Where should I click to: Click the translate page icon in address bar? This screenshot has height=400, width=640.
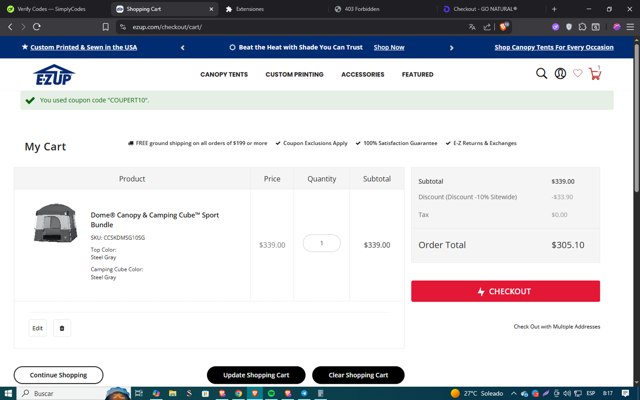pos(472,27)
